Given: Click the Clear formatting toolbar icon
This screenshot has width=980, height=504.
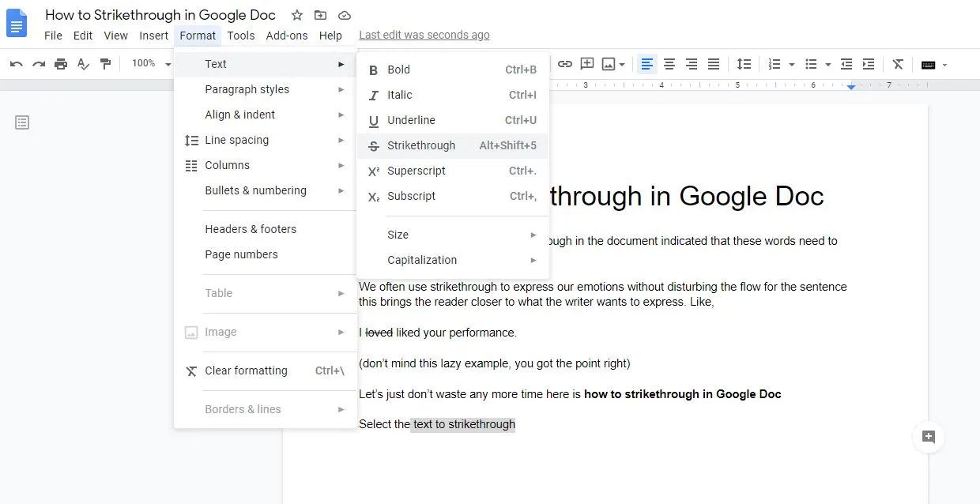Looking at the screenshot, I should pos(898,64).
